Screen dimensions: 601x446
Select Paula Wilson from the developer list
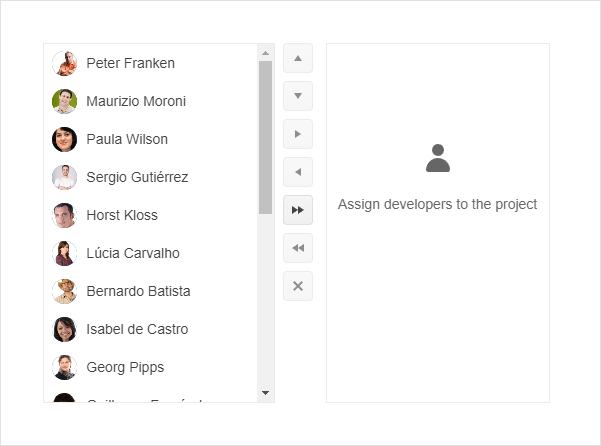(x=151, y=139)
